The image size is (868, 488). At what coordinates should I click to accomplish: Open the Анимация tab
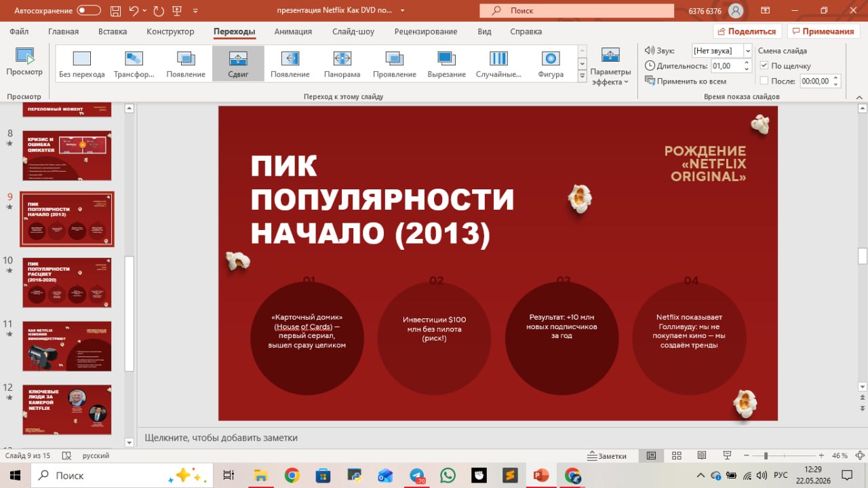pyautogui.click(x=293, y=31)
